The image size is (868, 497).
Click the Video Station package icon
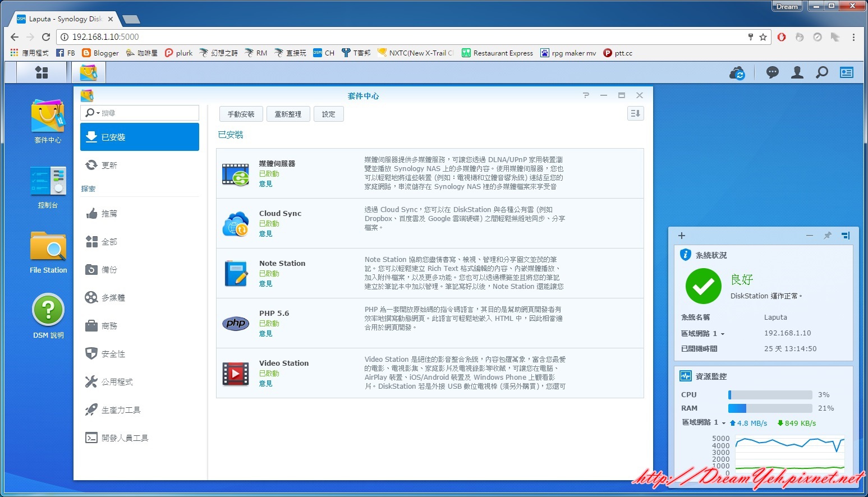[236, 374]
